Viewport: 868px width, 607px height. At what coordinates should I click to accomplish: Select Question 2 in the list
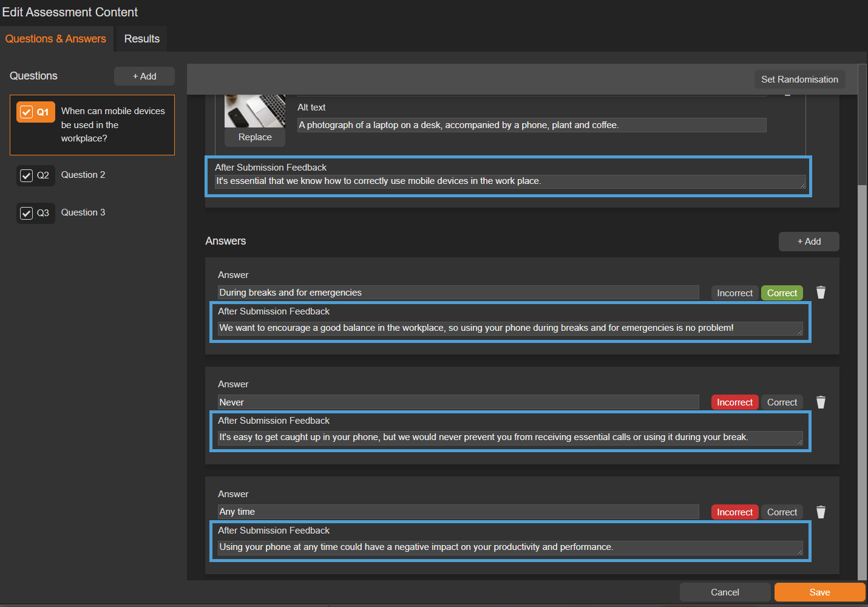click(83, 175)
